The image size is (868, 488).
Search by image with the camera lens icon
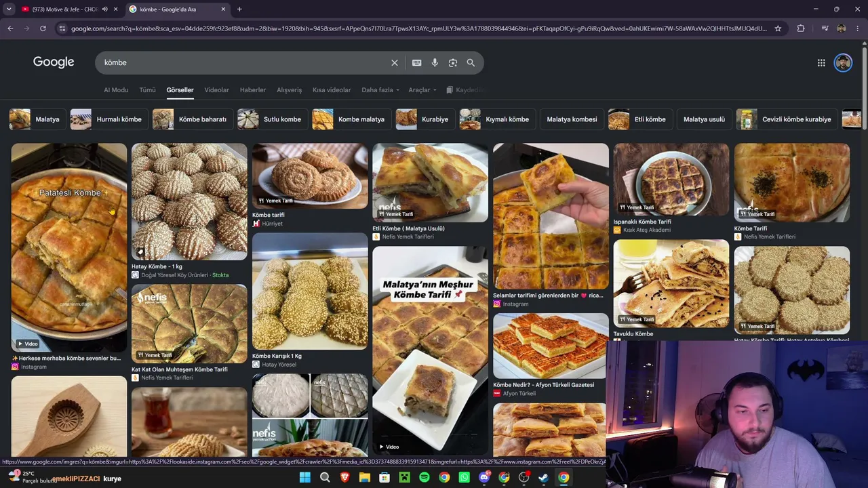pos(452,62)
